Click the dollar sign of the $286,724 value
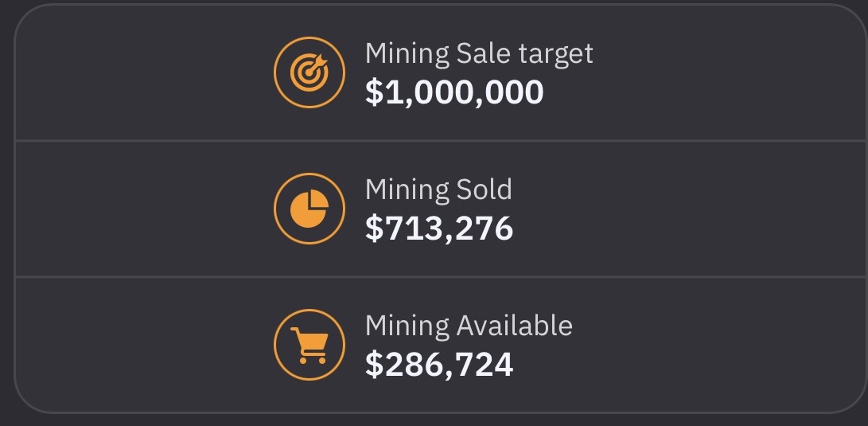The image size is (868, 426). pyautogui.click(x=374, y=365)
